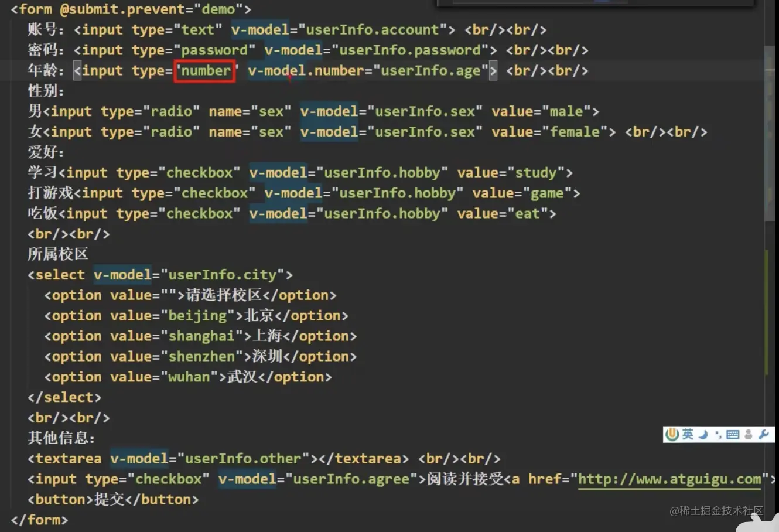Select userInfo.other in the textarea tag
The image size is (779, 532).
pos(243,459)
